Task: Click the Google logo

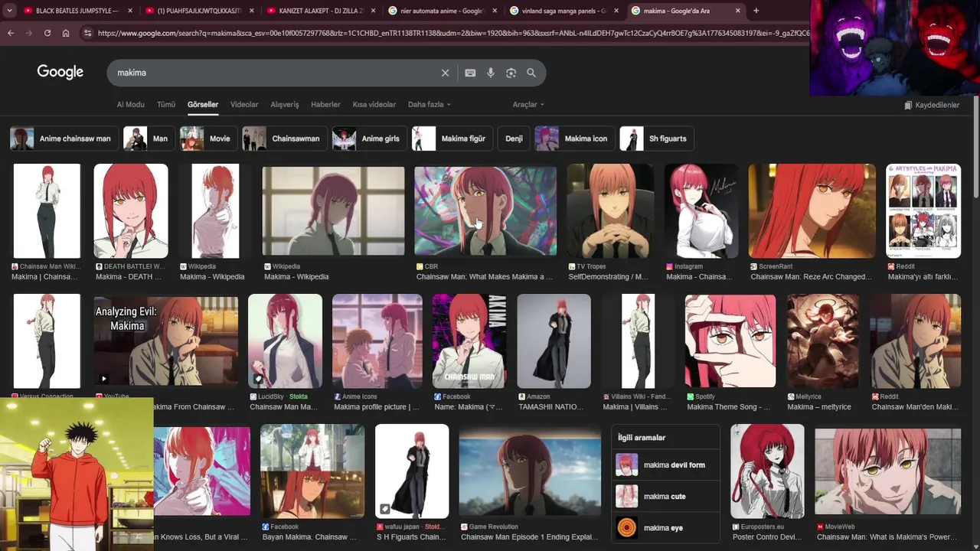Action: pos(60,72)
